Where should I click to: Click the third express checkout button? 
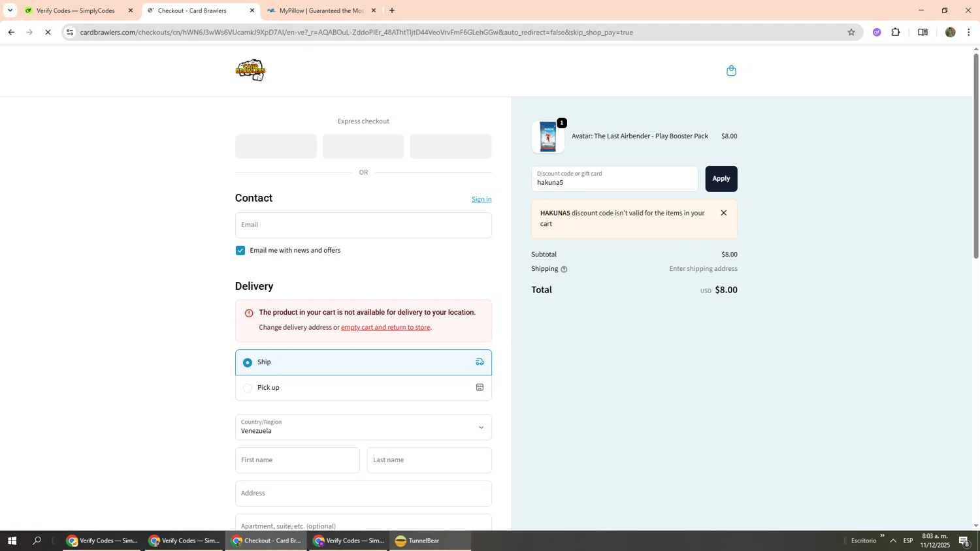coord(451,146)
